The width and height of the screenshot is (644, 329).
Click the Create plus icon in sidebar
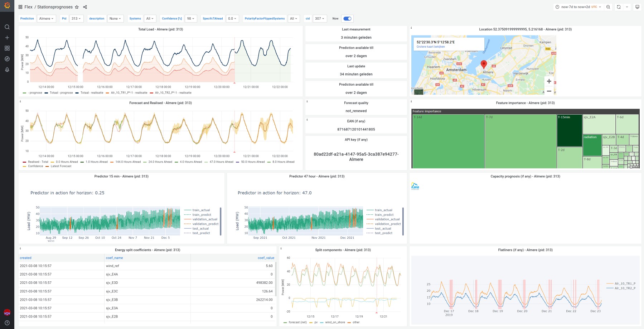pos(7,38)
